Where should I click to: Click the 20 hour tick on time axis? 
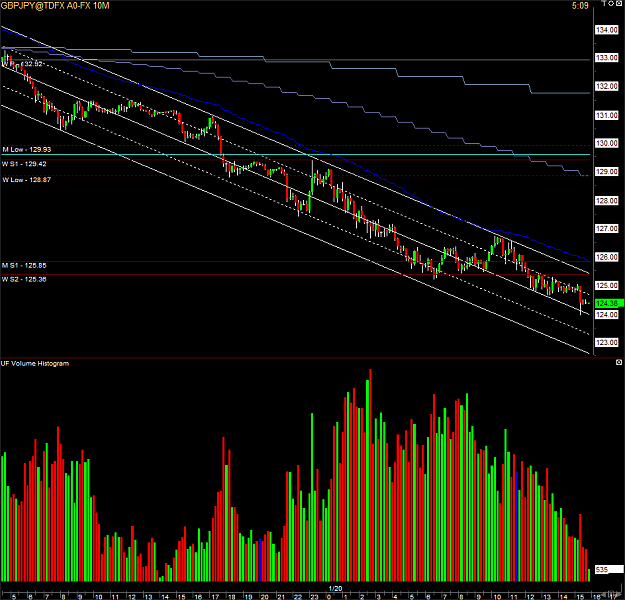tap(264, 597)
